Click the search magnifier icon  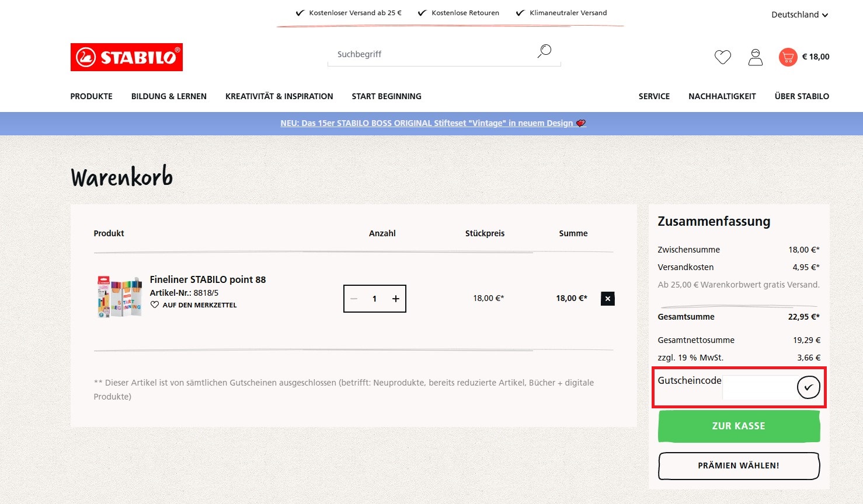[544, 51]
